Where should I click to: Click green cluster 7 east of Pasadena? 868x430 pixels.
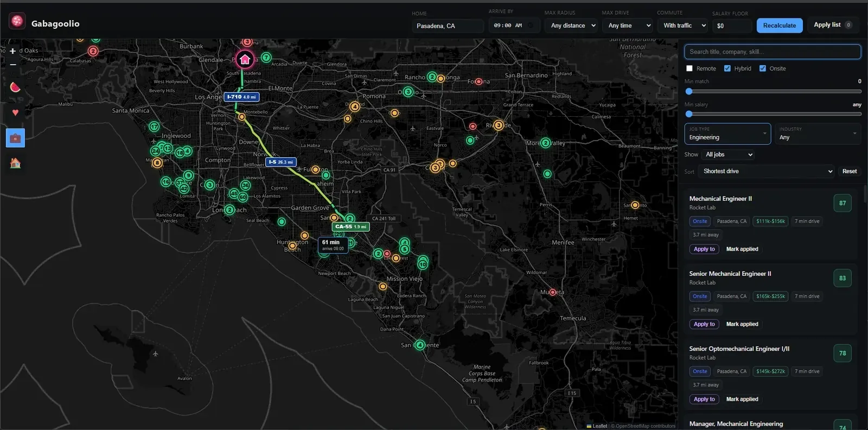click(266, 57)
